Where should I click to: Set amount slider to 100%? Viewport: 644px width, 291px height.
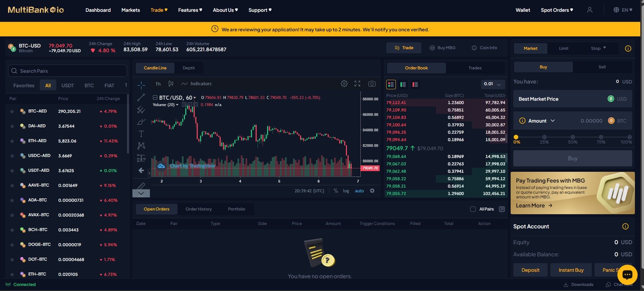629,137
